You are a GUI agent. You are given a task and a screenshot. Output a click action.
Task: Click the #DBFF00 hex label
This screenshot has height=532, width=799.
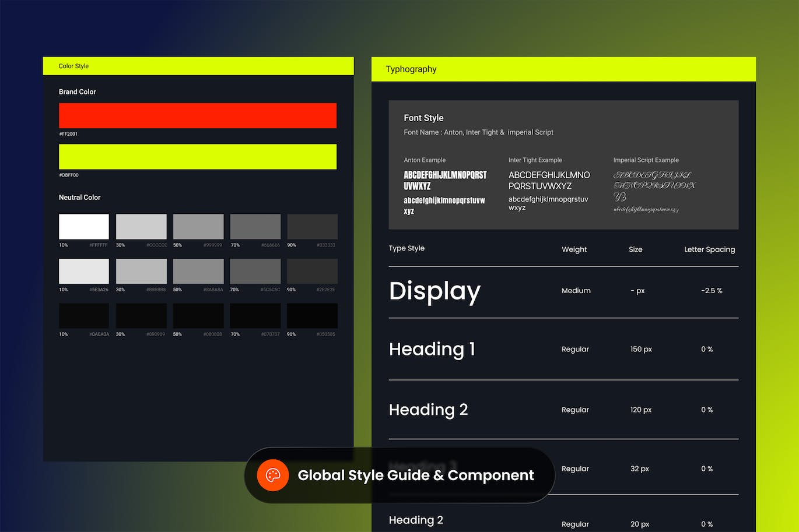(69, 175)
